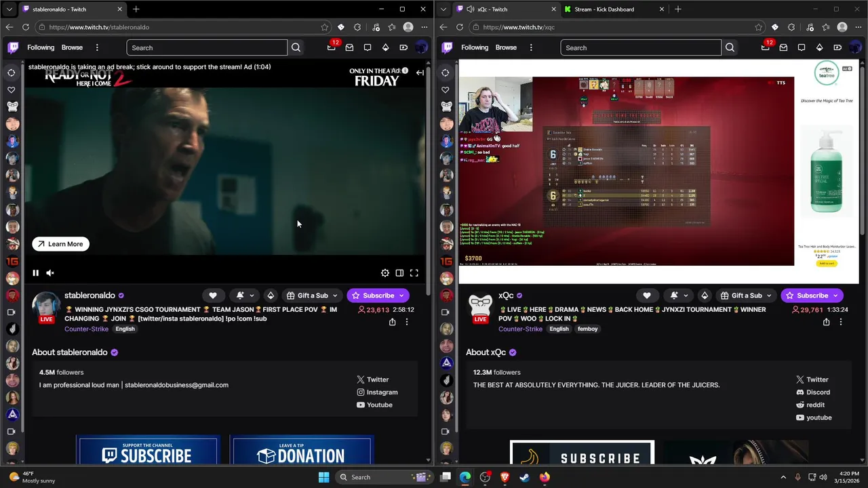Click the SUBSCRIBE panel on stableronaldo page
This screenshot has height=488, width=868.
point(148,451)
